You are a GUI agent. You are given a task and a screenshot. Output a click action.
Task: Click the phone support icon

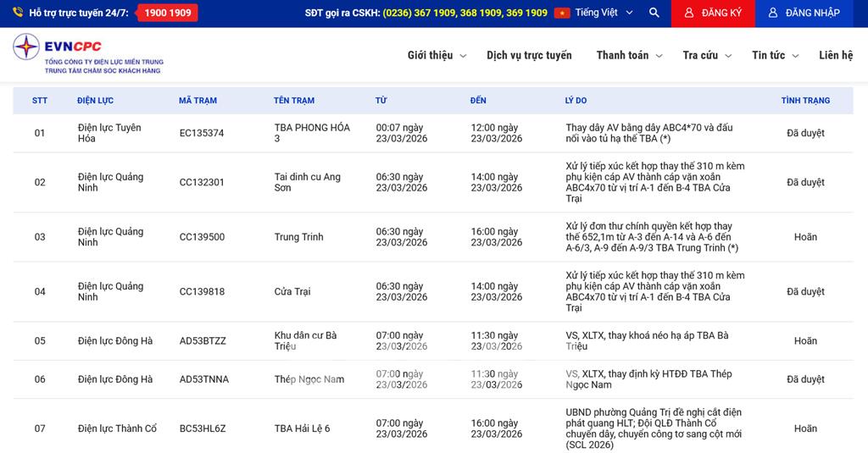pos(17,13)
